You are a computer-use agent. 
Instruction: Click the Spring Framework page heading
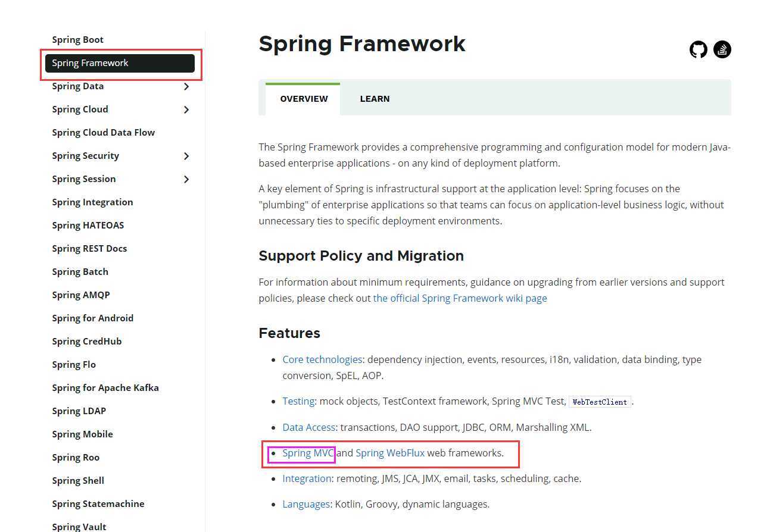coord(362,44)
